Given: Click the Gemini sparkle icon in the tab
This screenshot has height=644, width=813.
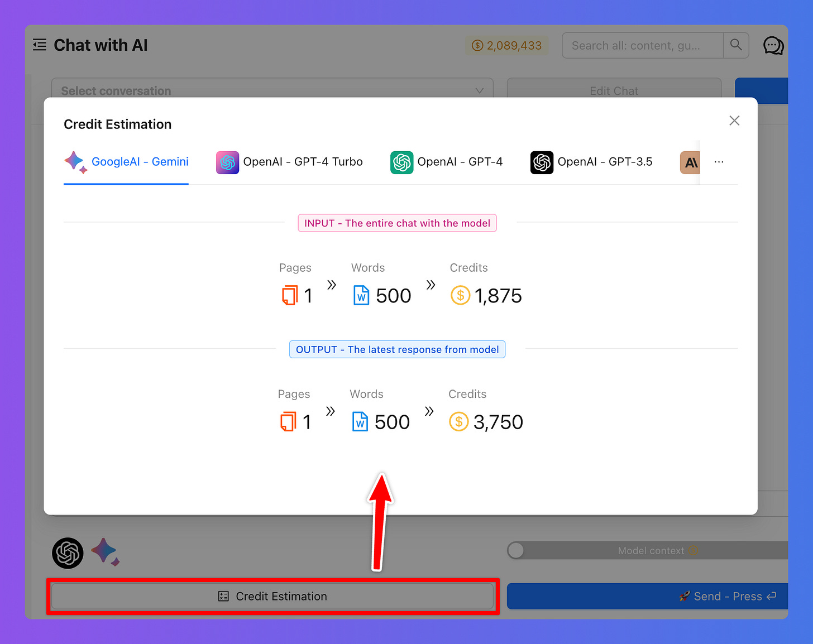Looking at the screenshot, I should [75, 162].
